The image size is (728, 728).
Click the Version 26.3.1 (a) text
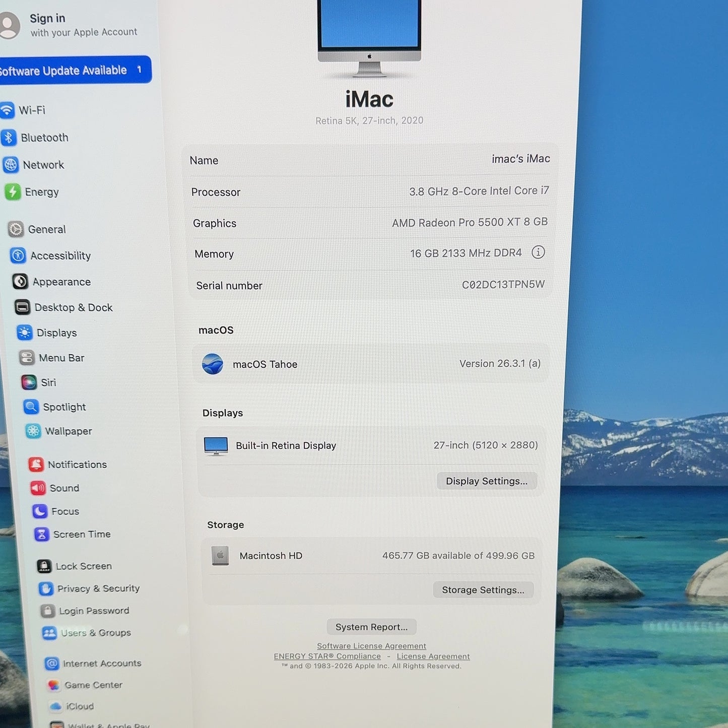click(500, 363)
